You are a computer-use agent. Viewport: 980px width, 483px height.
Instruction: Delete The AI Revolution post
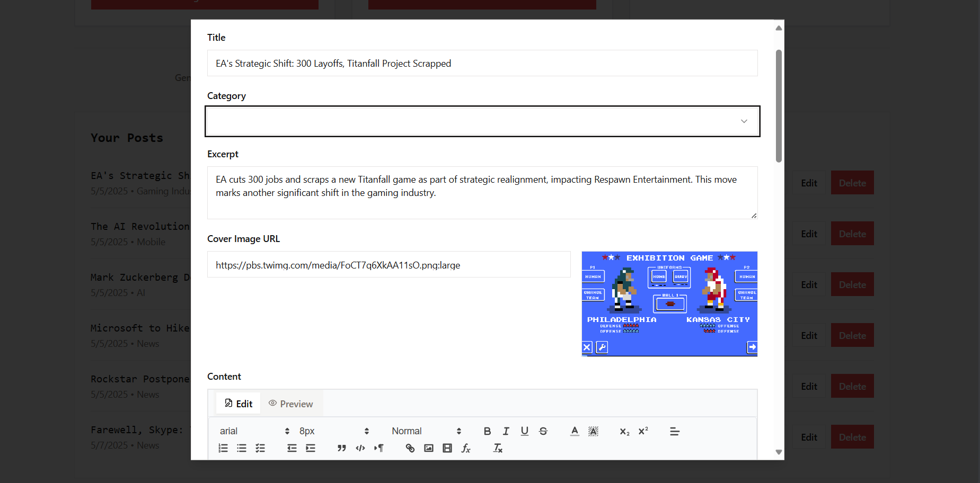(852, 234)
